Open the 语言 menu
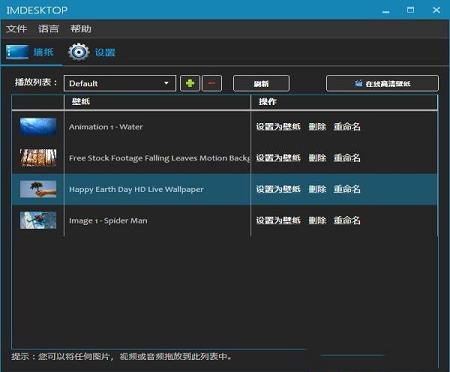The height and width of the screenshot is (372, 450). (x=48, y=29)
